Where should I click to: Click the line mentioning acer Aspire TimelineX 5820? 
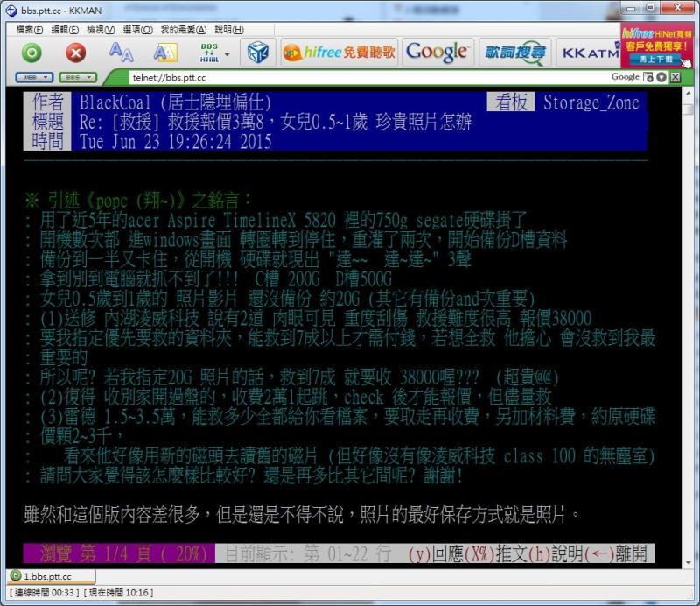coord(276,221)
